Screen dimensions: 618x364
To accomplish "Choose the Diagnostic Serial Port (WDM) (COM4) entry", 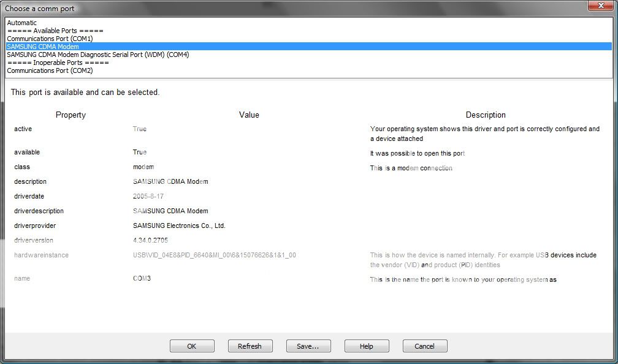I will pos(310,55).
